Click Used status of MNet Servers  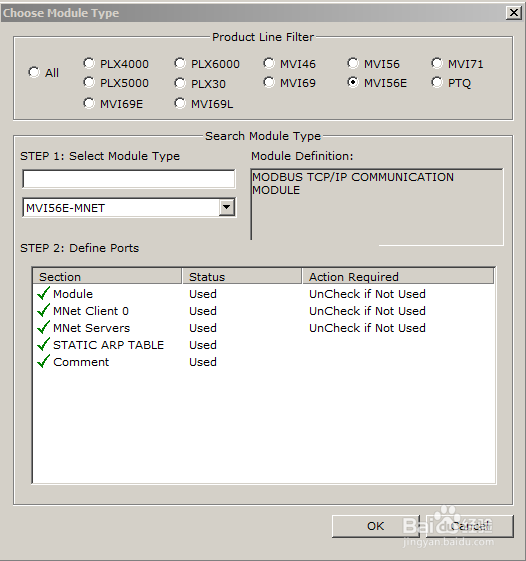click(x=203, y=328)
